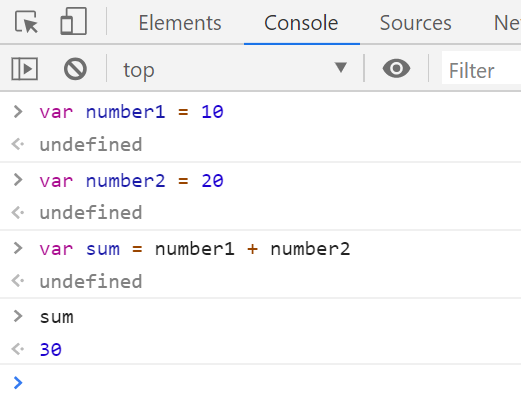Click the chevron beside the sum command

[18, 316]
